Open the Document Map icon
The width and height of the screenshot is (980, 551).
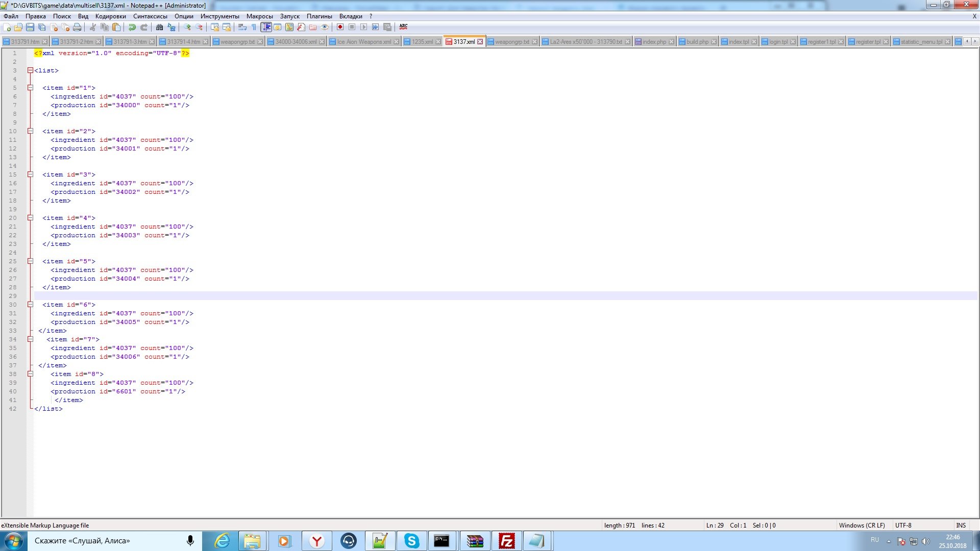(x=289, y=27)
